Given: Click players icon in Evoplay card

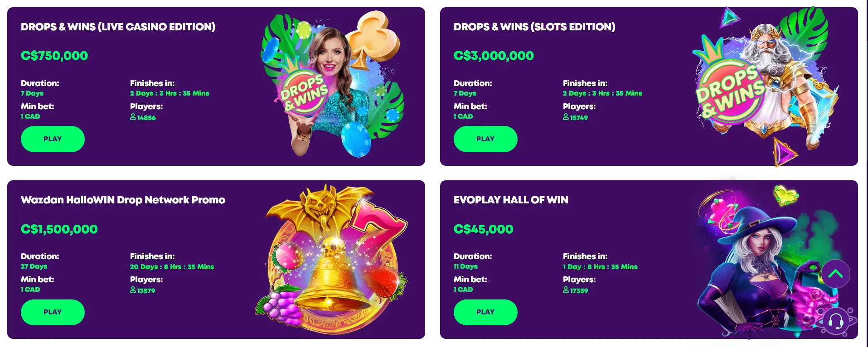Looking at the screenshot, I should 566,290.
